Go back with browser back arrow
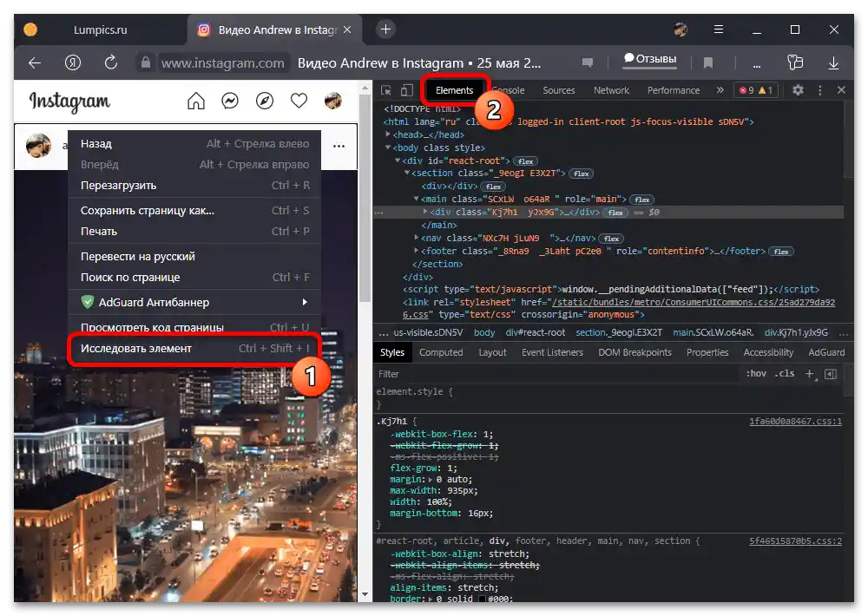This screenshot has width=868, height=616. pos(35,63)
